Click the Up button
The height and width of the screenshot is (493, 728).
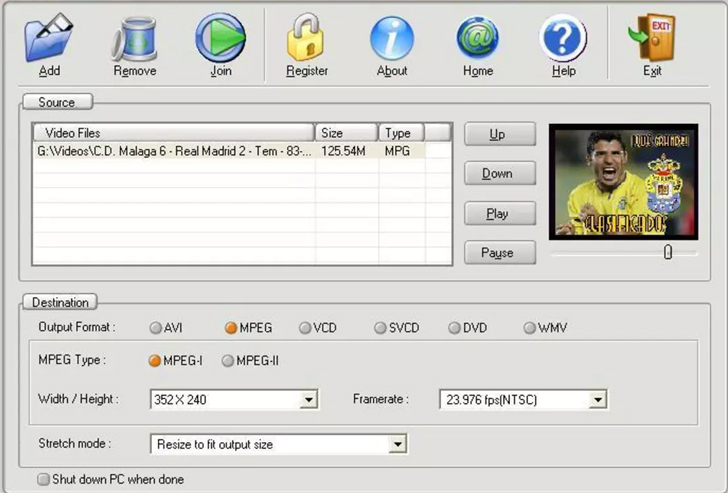pos(499,135)
